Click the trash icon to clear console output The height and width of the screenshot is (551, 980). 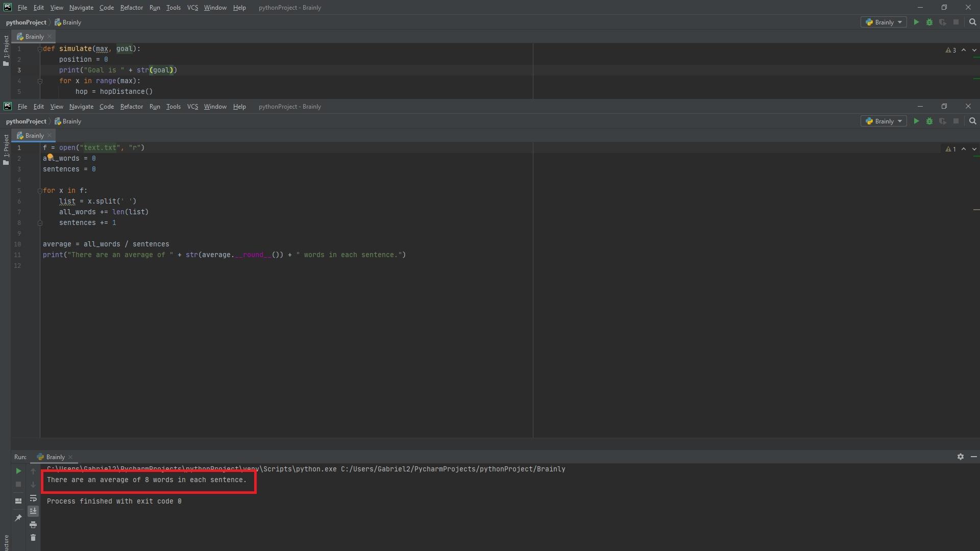(x=33, y=538)
